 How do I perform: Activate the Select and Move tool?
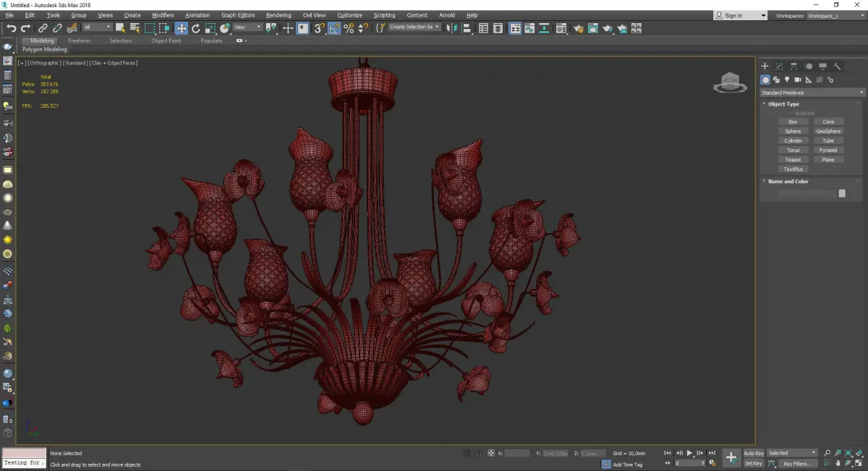point(181,28)
